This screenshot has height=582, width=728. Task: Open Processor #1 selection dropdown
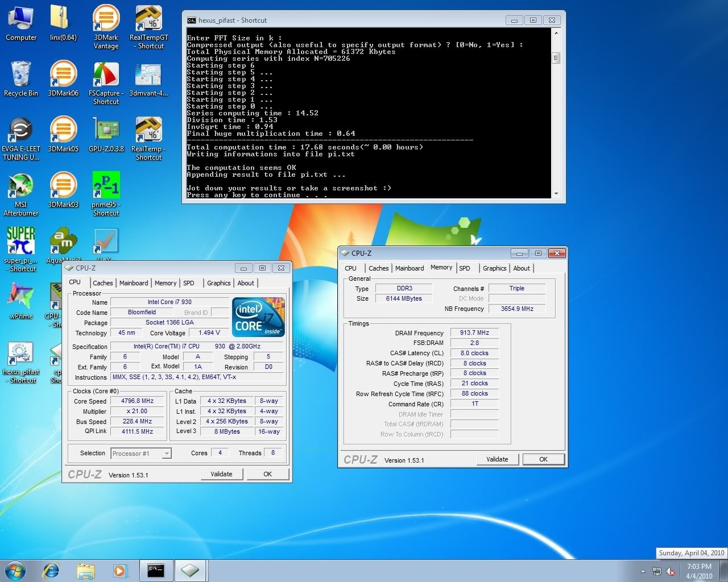pos(141,453)
